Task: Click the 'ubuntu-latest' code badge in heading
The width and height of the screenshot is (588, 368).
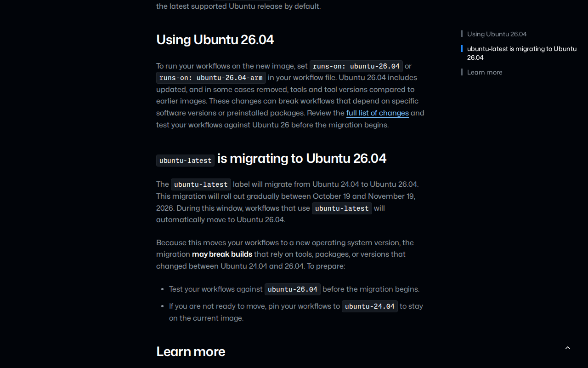Action: pyautogui.click(x=185, y=161)
